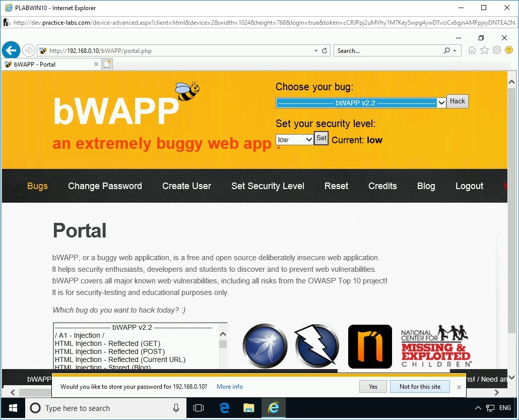Click the Internet Explorer icon on the taskbar

[x=274, y=408]
